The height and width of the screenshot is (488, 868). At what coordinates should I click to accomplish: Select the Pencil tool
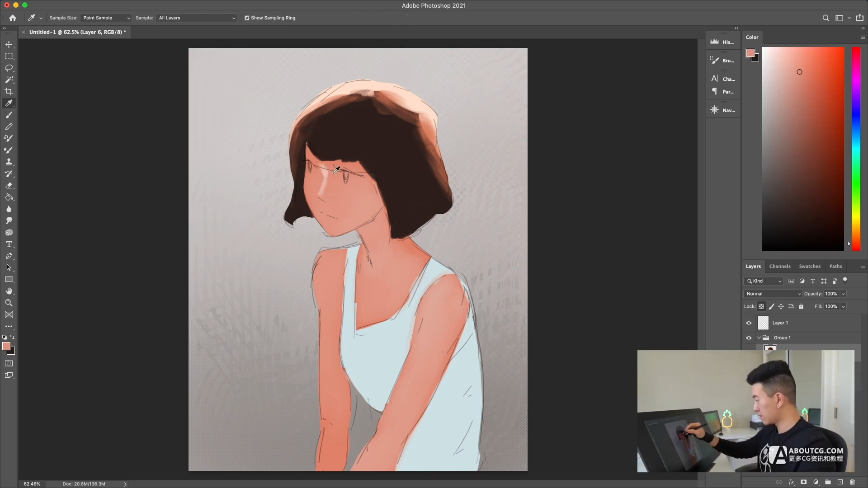tap(9, 127)
